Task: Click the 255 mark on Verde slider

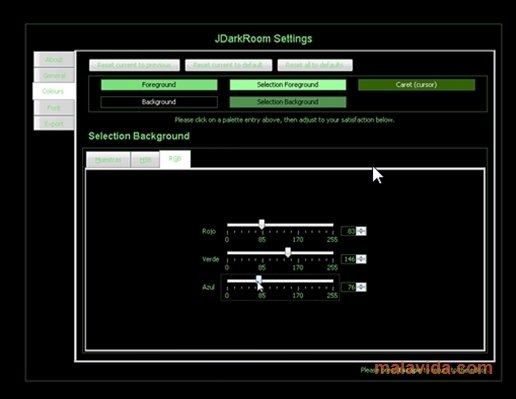Action: point(332,267)
